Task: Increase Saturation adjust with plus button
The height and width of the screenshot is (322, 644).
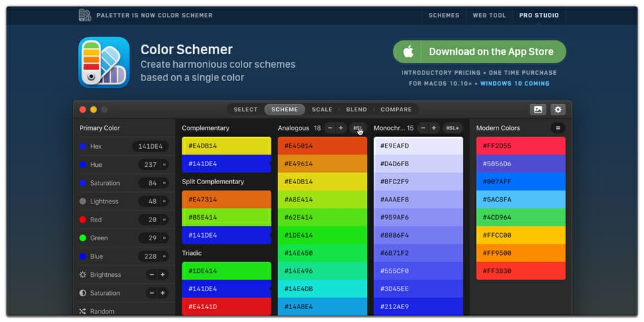Action: point(163,293)
